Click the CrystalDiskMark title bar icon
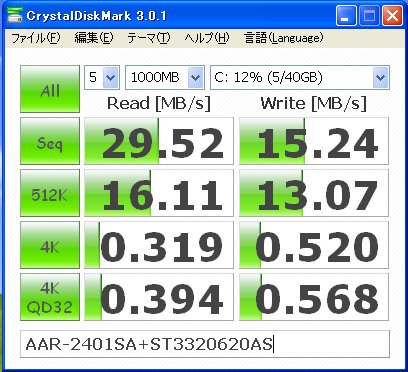408x372 pixels. [15, 15]
